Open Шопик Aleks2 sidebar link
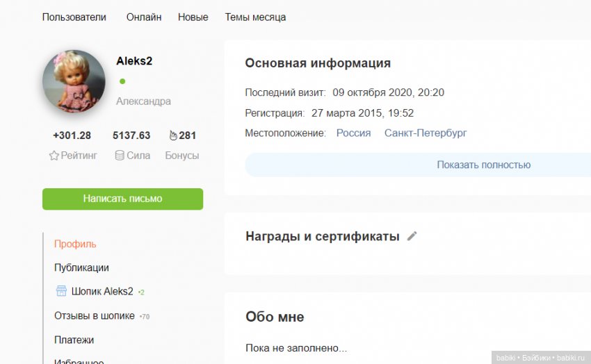The image size is (591, 364). tap(102, 291)
